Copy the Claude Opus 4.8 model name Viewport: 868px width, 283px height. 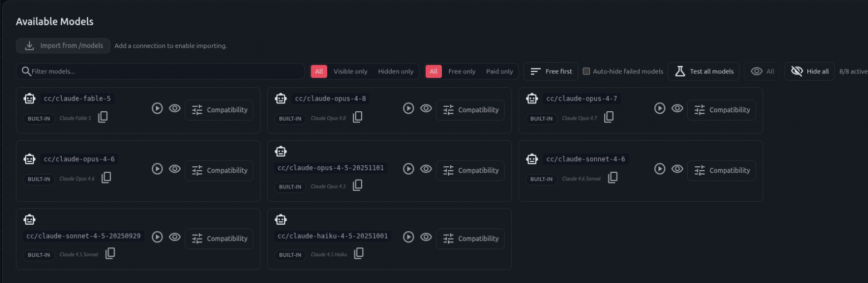click(x=358, y=117)
